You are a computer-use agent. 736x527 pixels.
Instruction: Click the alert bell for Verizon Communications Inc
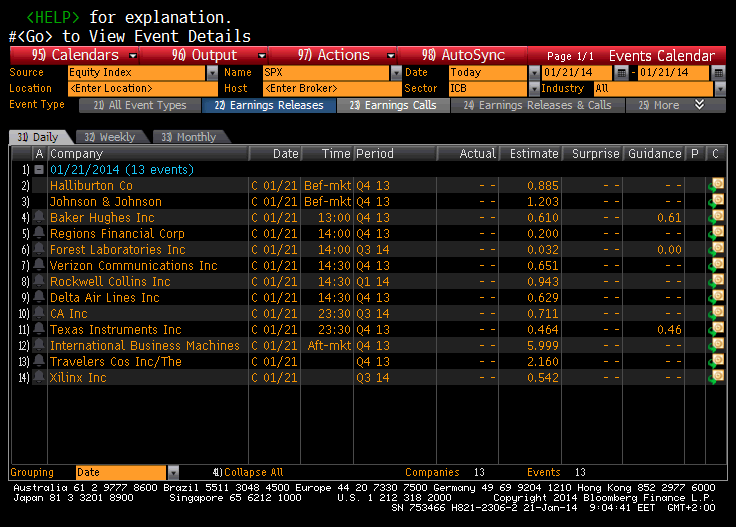(39, 265)
